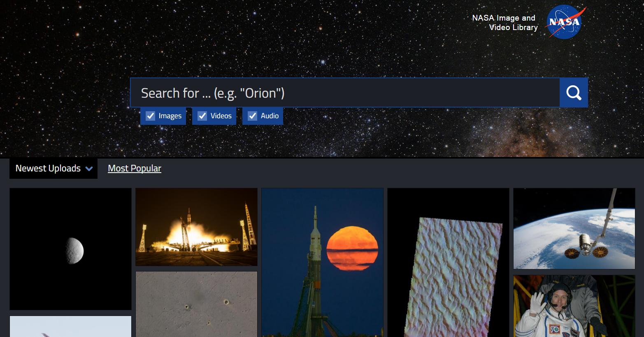Click the NASA Image and Video Library title

[x=505, y=23]
